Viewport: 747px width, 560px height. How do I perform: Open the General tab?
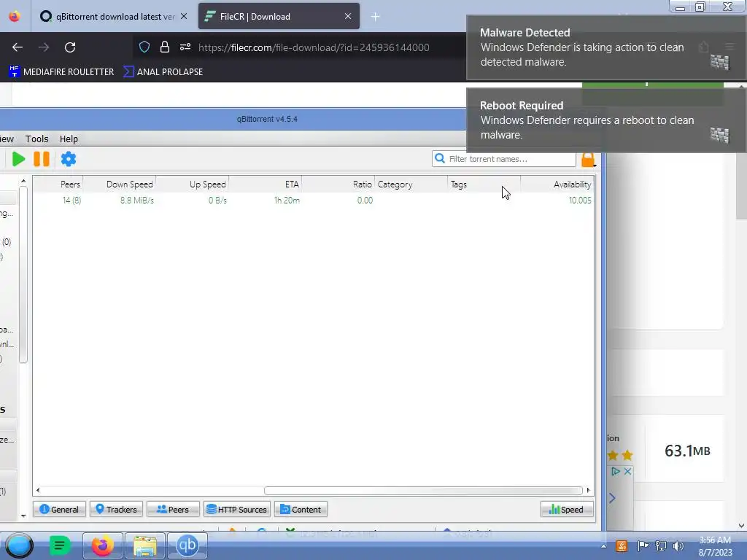[x=60, y=510]
